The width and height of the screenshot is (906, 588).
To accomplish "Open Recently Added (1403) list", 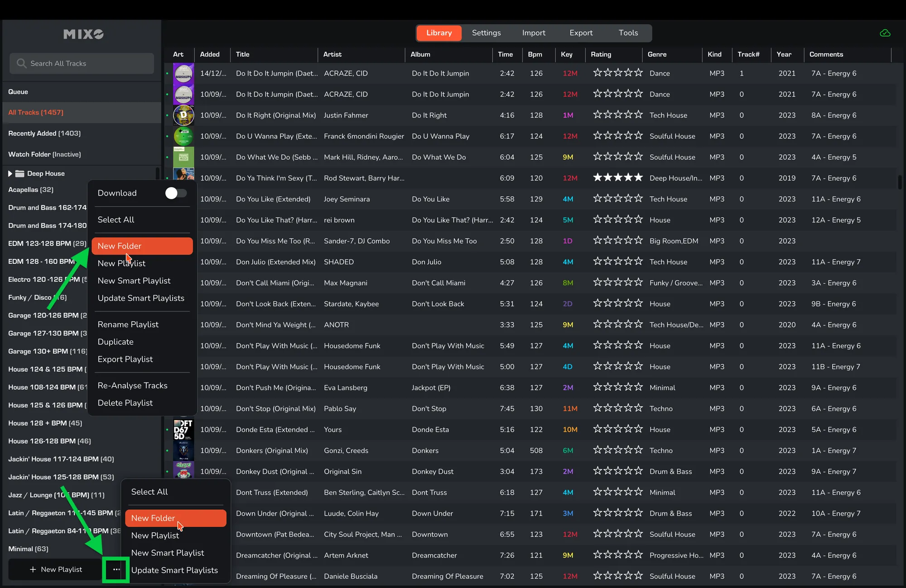I will click(x=44, y=134).
